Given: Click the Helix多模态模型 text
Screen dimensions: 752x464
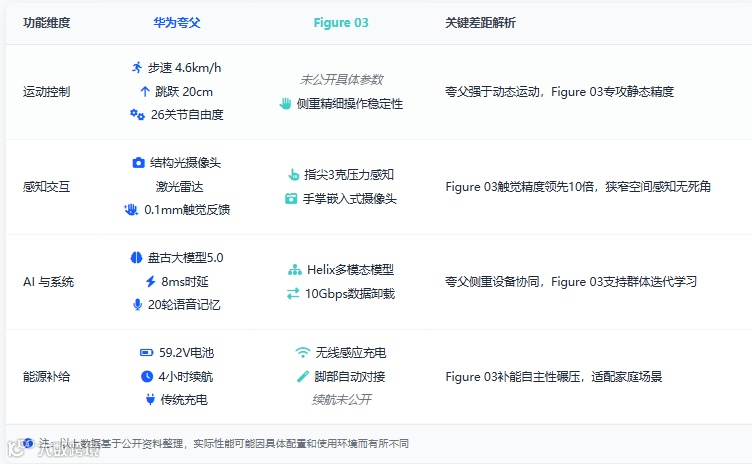Looking at the screenshot, I should point(351,270).
